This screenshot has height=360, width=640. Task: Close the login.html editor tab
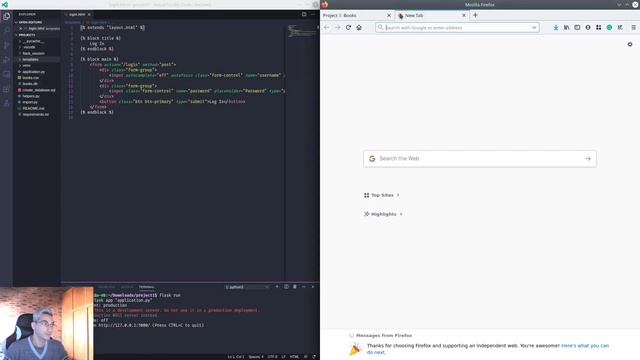pos(89,14)
